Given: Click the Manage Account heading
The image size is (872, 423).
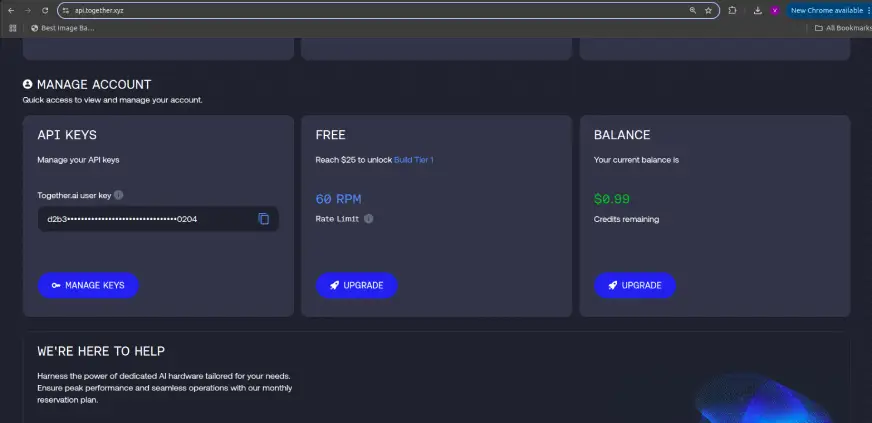Looking at the screenshot, I should [x=93, y=84].
